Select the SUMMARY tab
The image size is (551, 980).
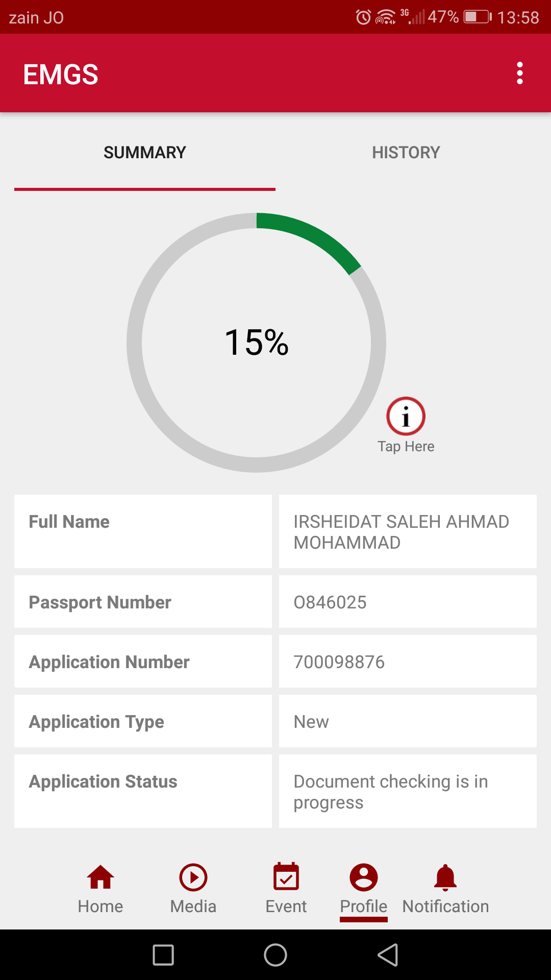[x=145, y=153]
